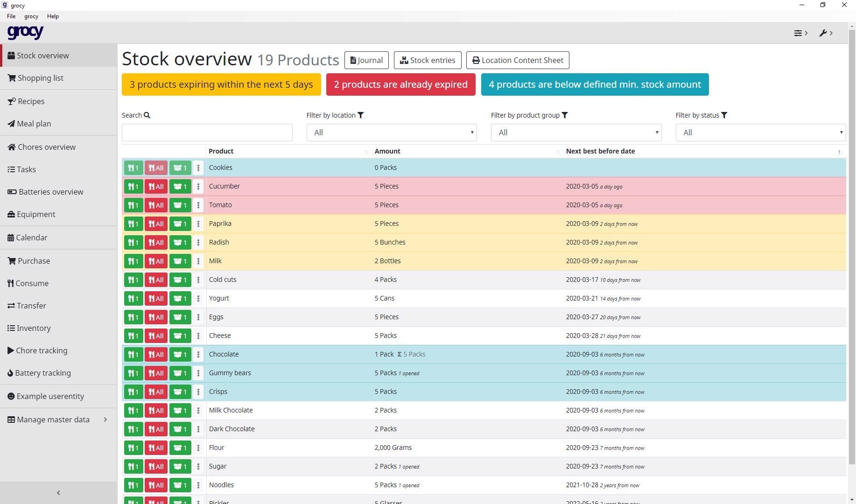Show the 2 already expired products

pyautogui.click(x=400, y=84)
